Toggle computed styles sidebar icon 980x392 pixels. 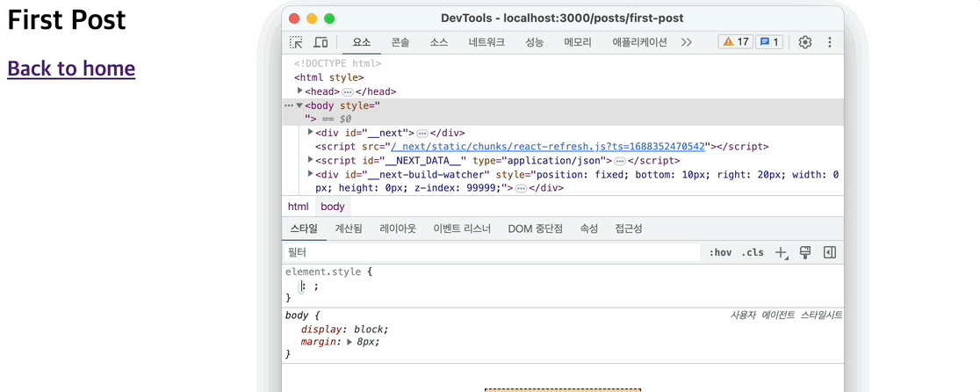829,252
